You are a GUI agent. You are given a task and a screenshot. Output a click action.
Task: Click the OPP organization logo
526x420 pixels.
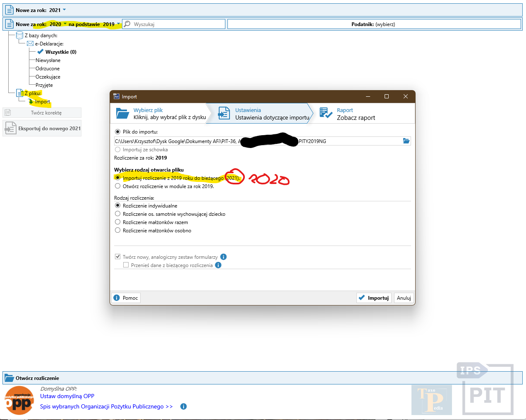[x=19, y=400]
